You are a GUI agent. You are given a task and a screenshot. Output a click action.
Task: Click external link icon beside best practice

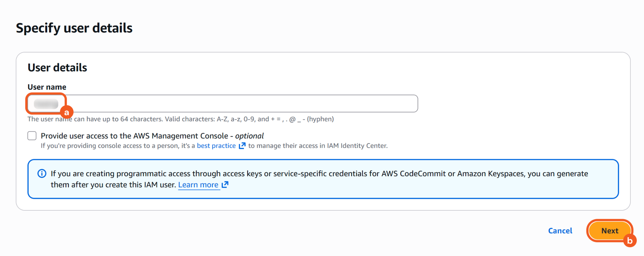click(x=242, y=146)
